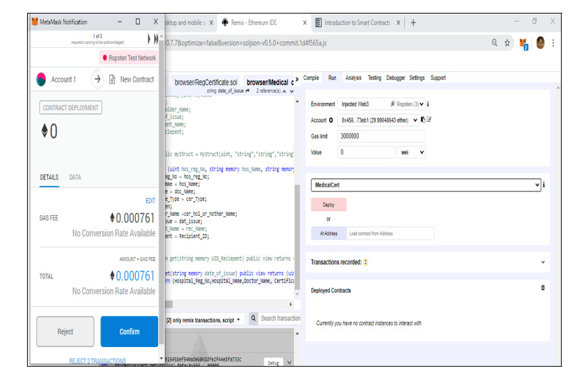Image resolution: width=588 pixels, height=391 pixels.
Task: Switch to the Compile tab
Action: coord(311,78)
